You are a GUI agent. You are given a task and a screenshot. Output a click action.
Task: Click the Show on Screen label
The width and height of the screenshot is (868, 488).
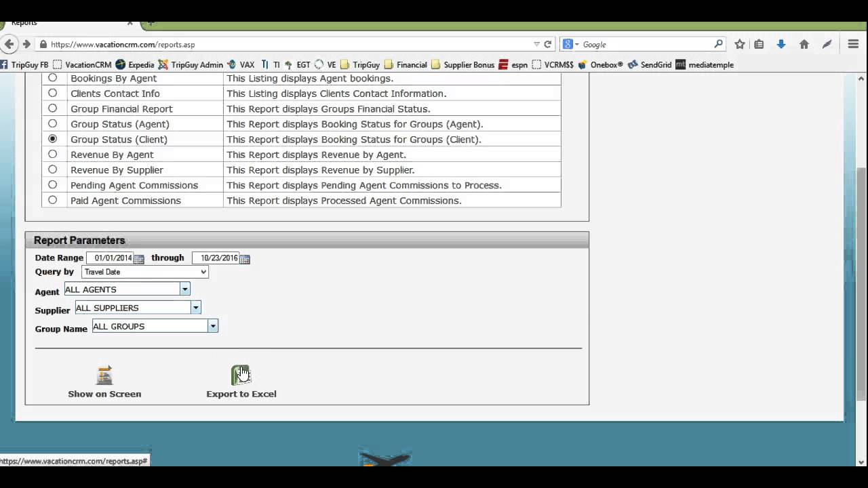tap(104, 394)
